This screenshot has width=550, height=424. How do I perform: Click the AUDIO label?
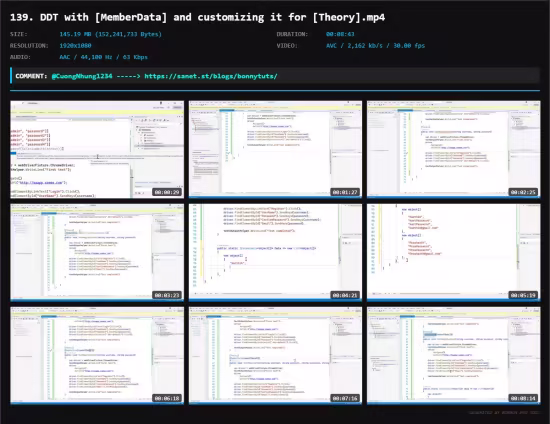(x=20, y=57)
